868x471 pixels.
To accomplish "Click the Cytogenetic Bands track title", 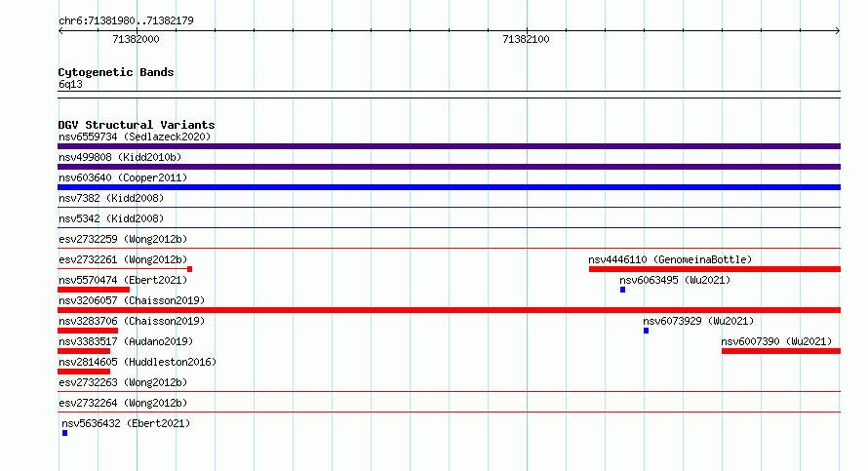I will [116, 72].
